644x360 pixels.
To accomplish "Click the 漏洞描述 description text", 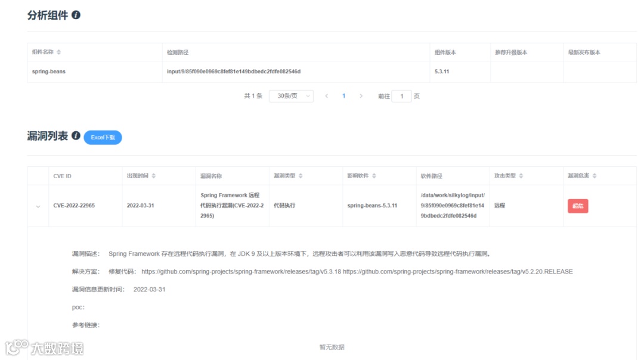I will (300, 254).
